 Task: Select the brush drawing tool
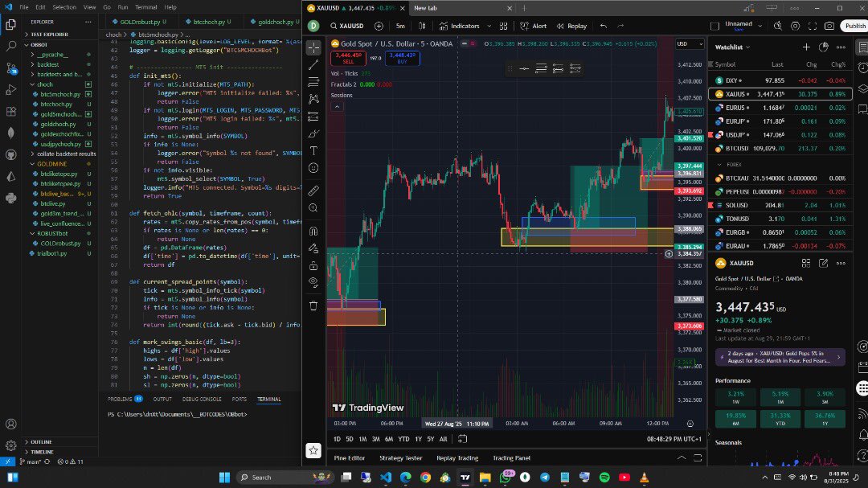(313, 134)
